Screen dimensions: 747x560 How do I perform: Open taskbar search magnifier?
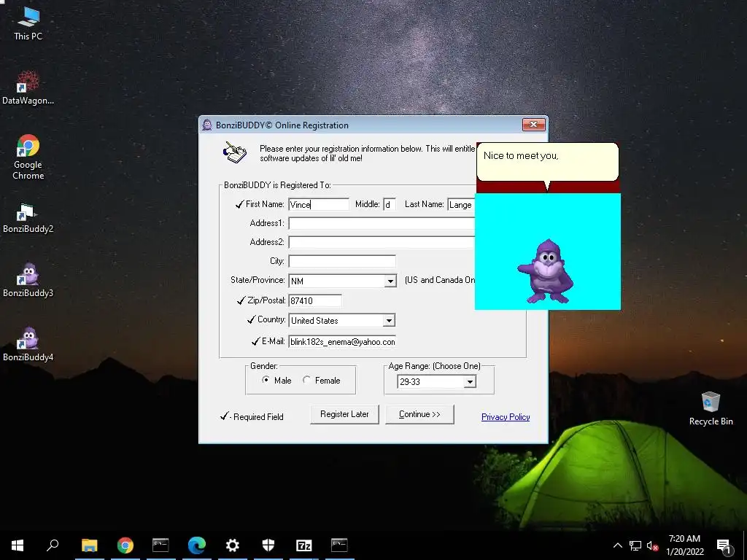coord(53,545)
